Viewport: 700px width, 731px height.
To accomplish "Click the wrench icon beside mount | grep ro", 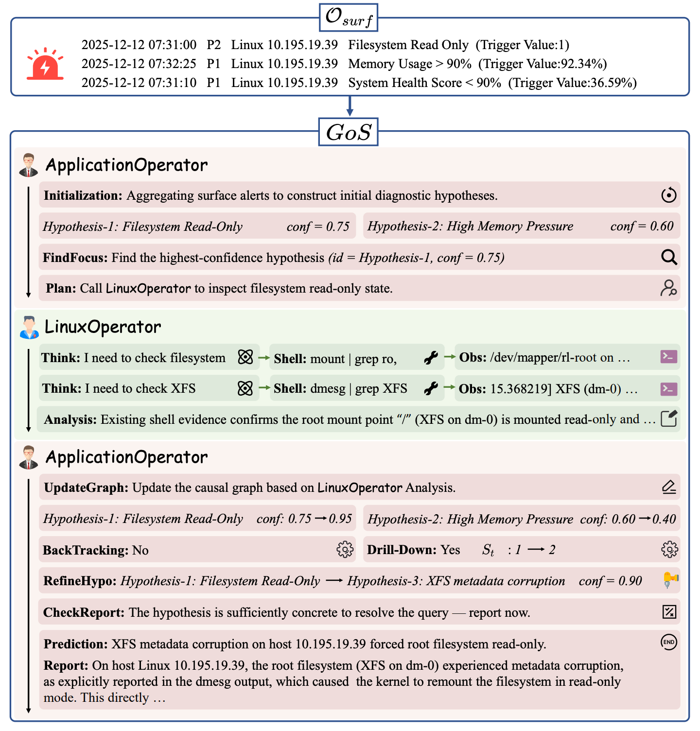I will [431, 358].
